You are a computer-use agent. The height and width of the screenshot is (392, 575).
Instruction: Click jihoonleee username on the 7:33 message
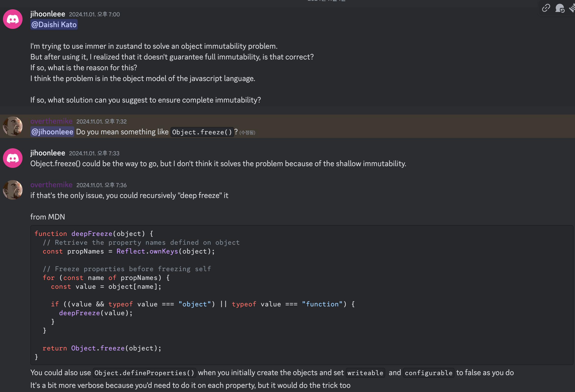coord(48,153)
